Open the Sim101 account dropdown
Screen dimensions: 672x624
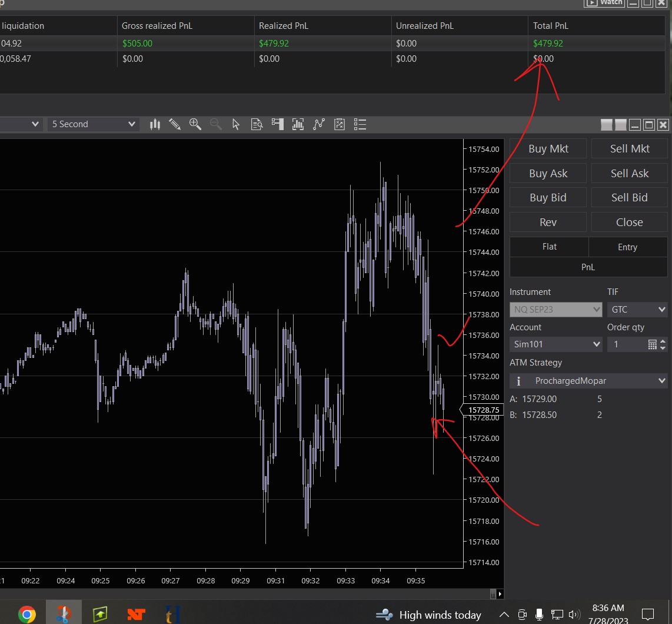pyautogui.click(x=555, y=344)
